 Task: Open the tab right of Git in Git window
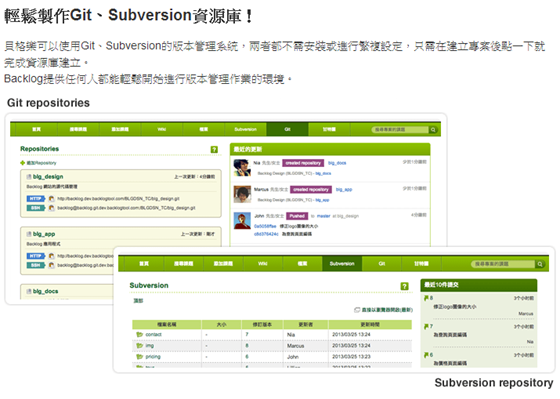point(329,129)
